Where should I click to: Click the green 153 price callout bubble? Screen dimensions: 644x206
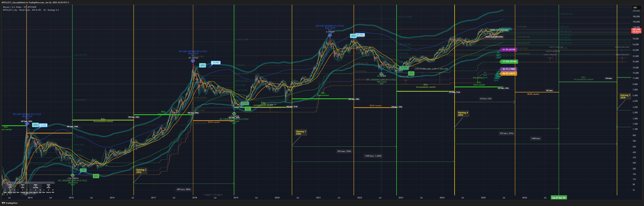click(83, 170)
